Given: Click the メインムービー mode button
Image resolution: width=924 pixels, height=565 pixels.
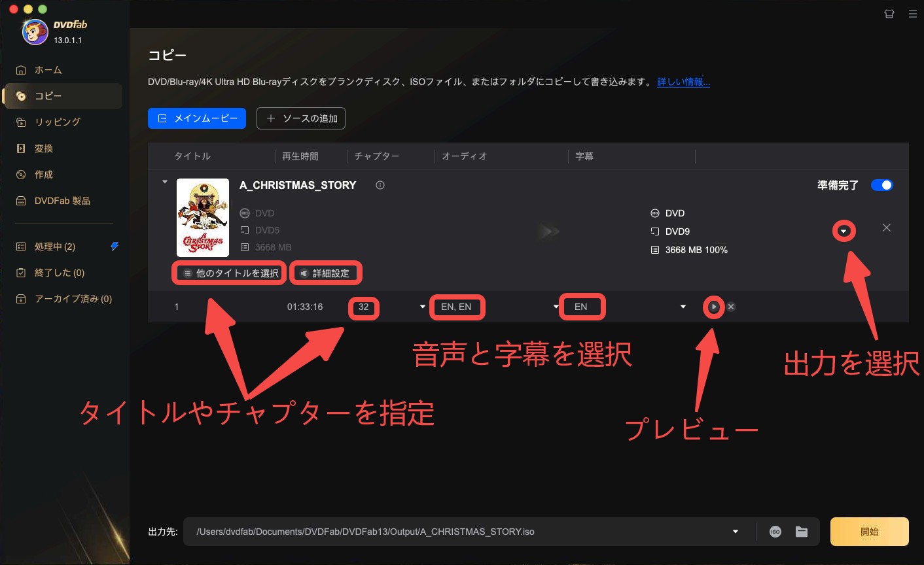Looking at the screenshot, I should click(197, 118).
